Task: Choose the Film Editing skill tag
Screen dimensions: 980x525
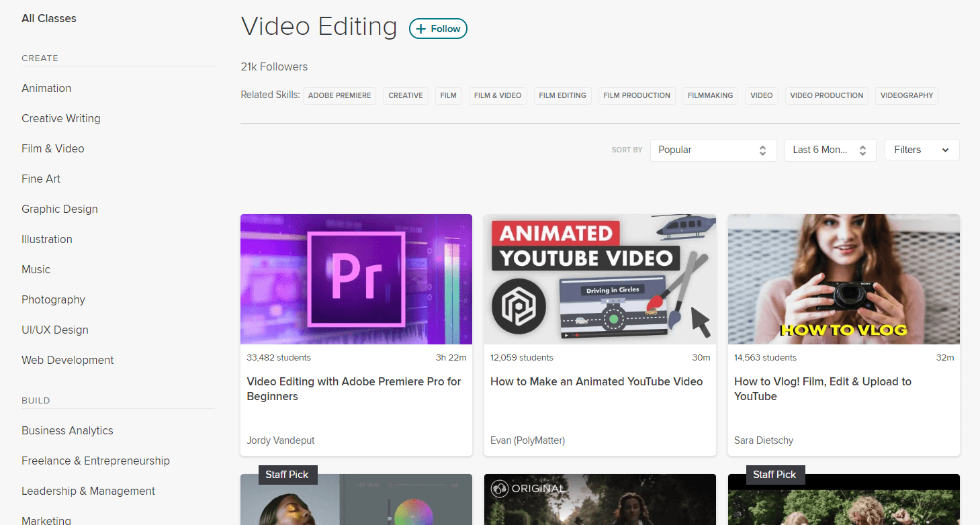Action: coord(563,95)
